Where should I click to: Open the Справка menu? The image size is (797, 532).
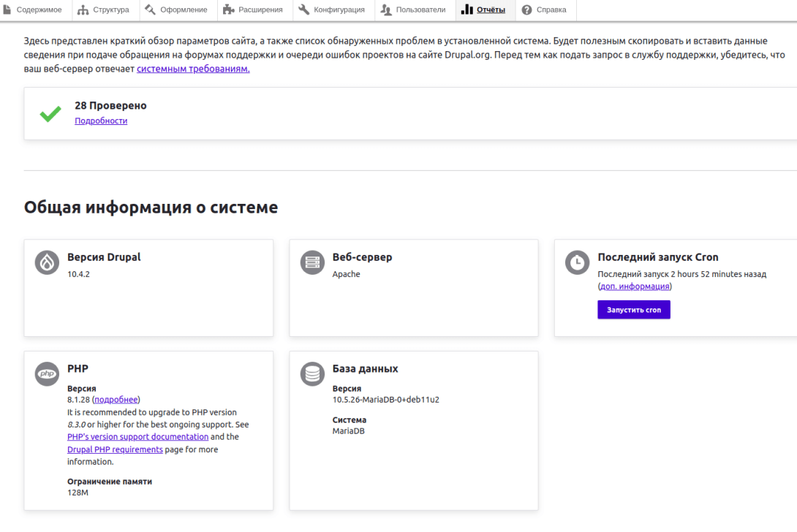tap(546, 9)
